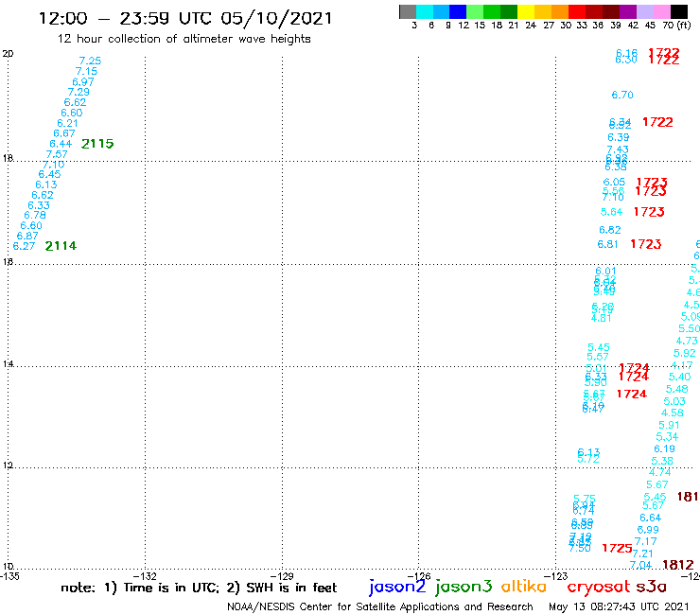Click the 'cryosat' satellite legend label
The height and width of the screenshot is (615, 700).
pos(598,587)
